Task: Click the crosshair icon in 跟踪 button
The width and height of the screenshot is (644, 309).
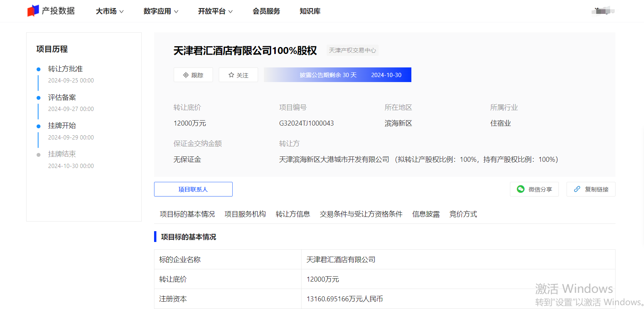Action: 186,75
